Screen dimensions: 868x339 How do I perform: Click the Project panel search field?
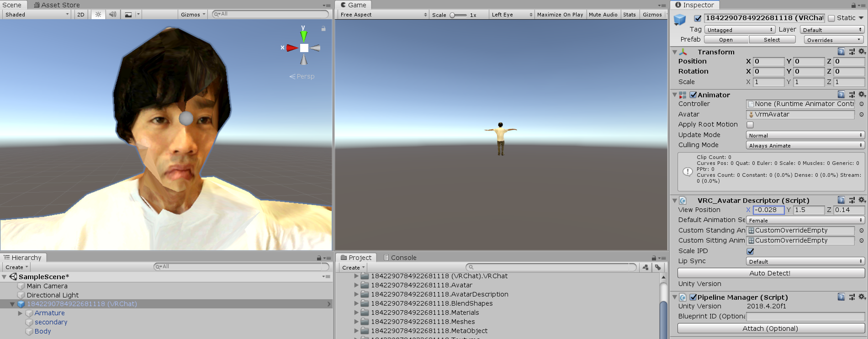click(551, 267)
